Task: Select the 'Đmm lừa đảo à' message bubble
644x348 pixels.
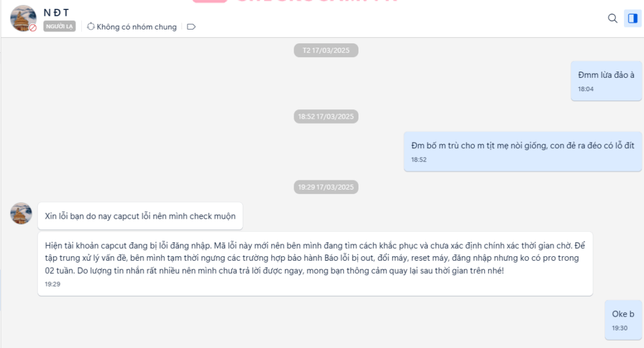Action: click(606, 81)
